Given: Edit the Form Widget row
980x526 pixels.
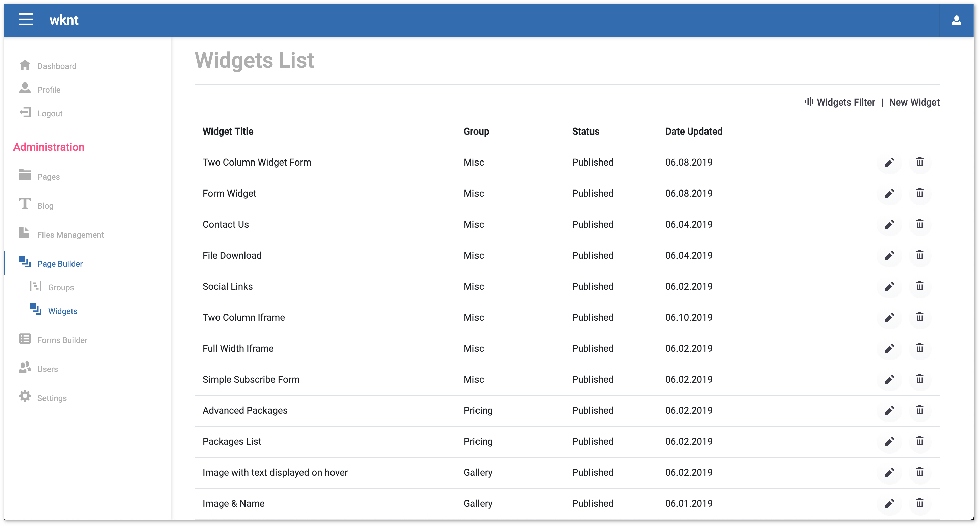Looking at the screenshot, I should 889,194.
